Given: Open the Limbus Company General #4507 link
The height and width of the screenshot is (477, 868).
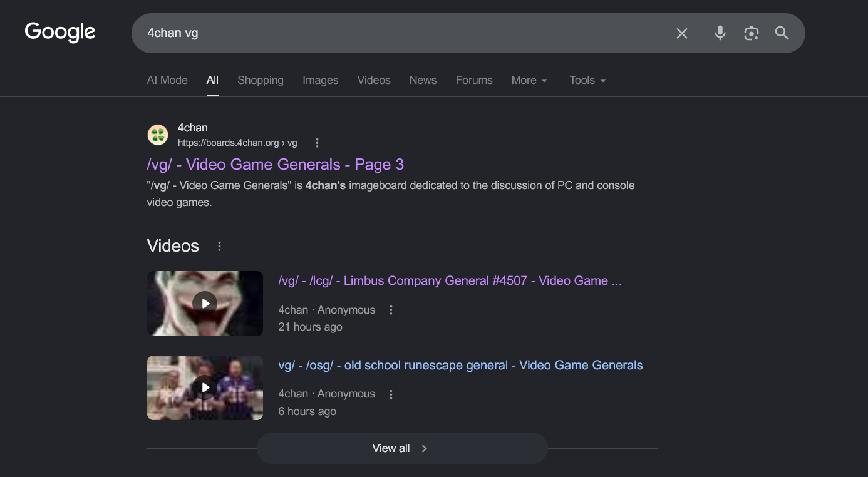Looking at the screenshot, I should pos(450,281).
